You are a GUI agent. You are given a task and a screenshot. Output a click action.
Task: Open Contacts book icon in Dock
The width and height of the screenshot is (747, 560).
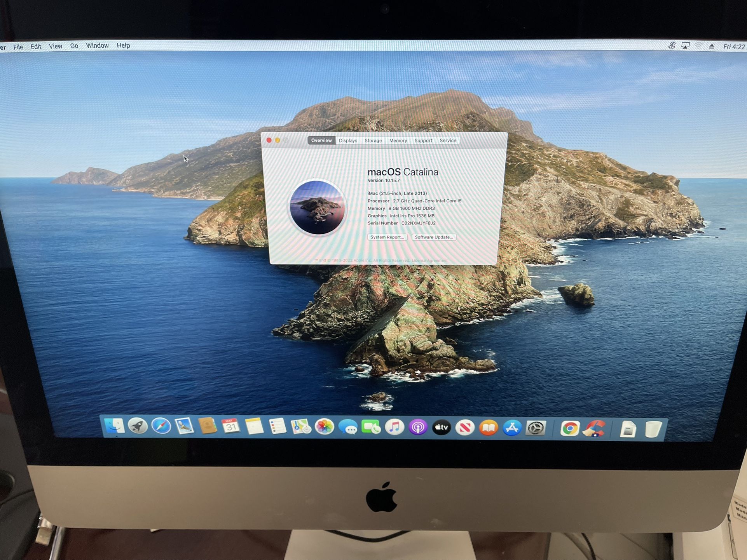click(208, 426)
